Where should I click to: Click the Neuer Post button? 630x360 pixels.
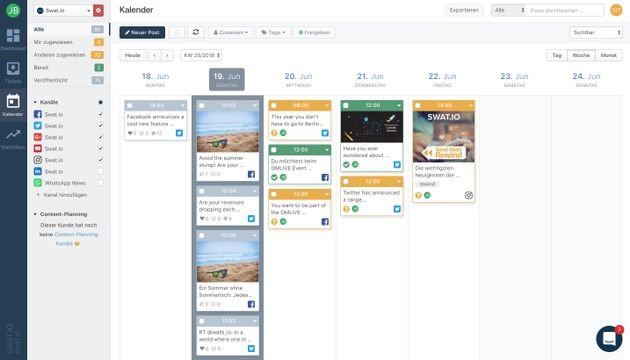[142, 32]
